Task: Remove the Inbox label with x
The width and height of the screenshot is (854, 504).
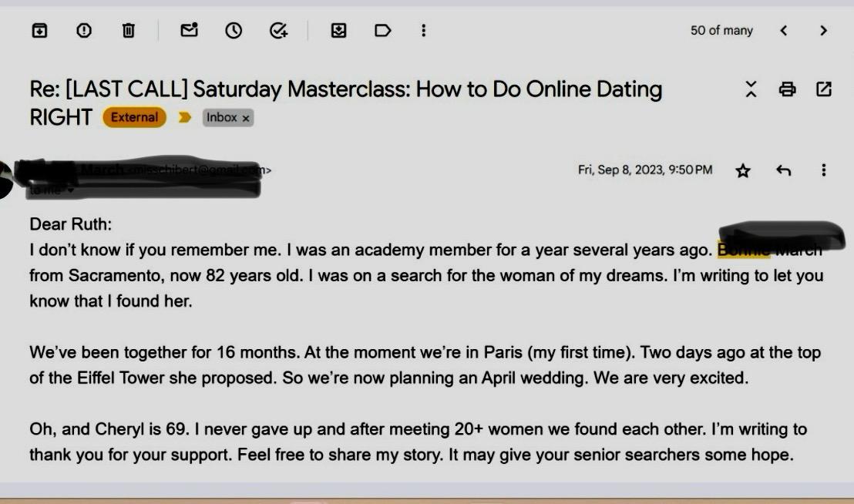Action: click(x=246, y=118)
